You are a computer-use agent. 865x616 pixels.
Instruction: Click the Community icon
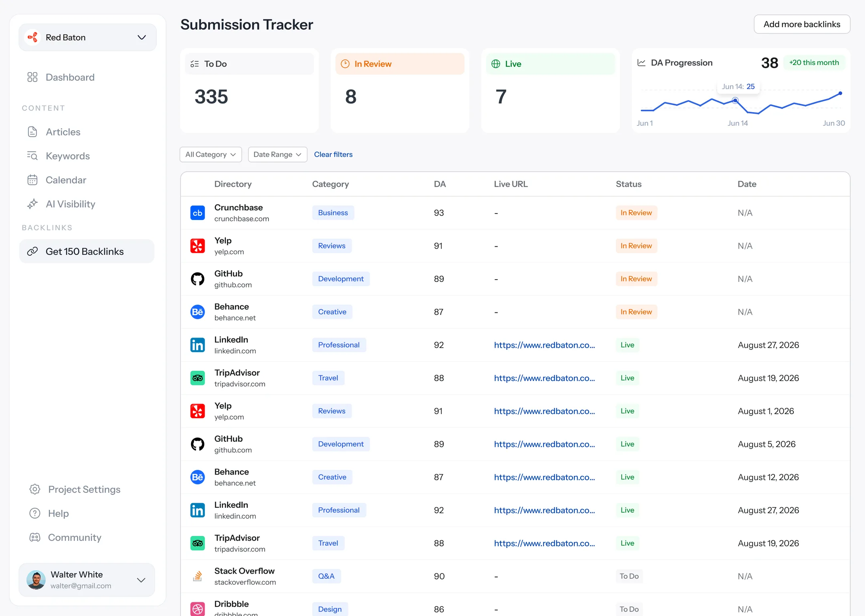pos(35,537)
